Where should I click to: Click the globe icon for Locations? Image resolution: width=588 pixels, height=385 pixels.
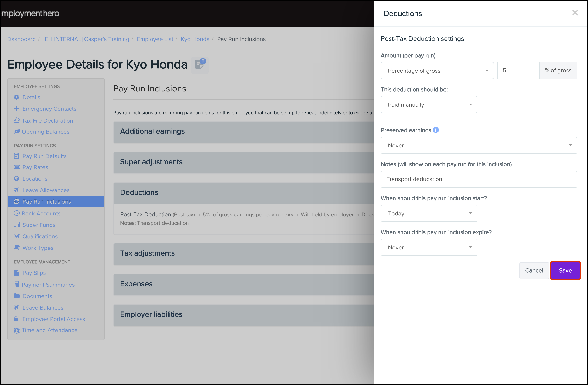click(x=17, y=178)
